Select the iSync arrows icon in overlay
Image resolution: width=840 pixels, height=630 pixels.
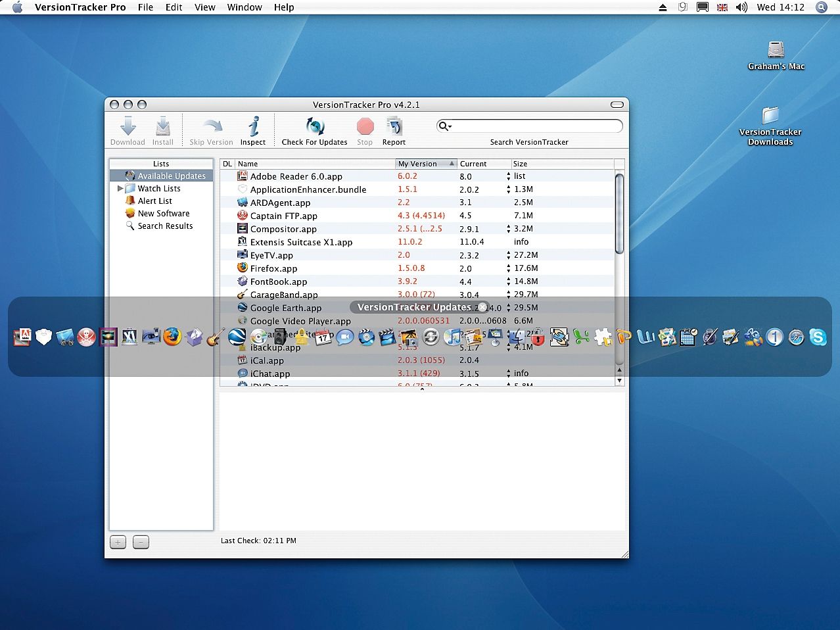431,337
